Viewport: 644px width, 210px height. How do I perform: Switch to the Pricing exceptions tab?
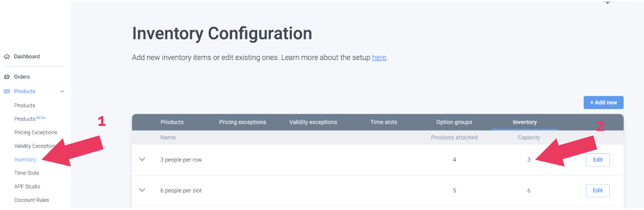243,122
